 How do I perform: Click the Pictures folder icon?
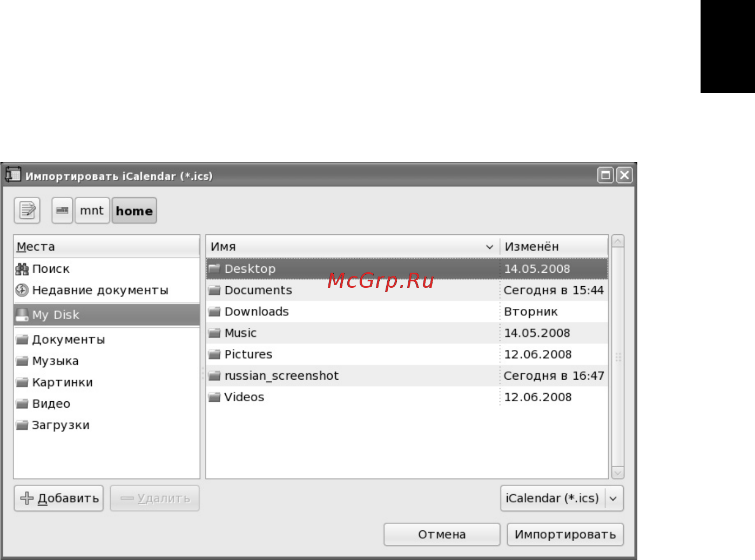click(x=215, y=354)
